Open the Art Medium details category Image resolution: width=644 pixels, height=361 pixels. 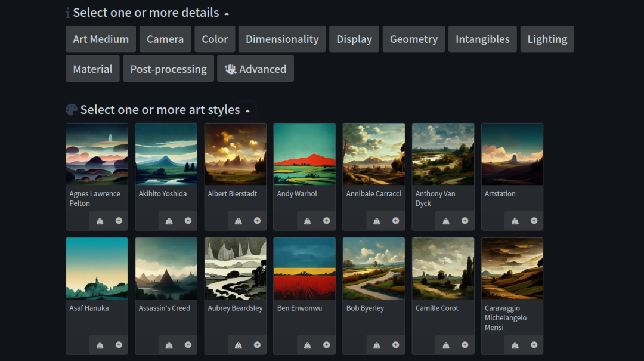point(101,39)
